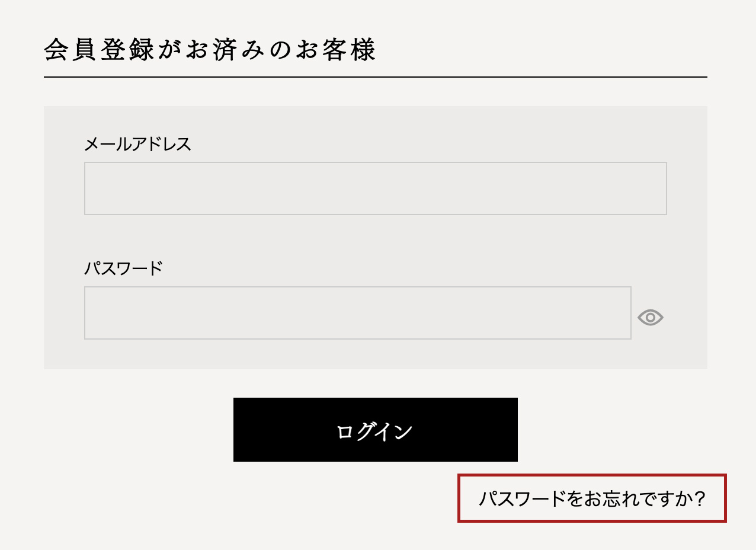
Task: Select the password recovery link in the red box
Action: click(592, 498)
